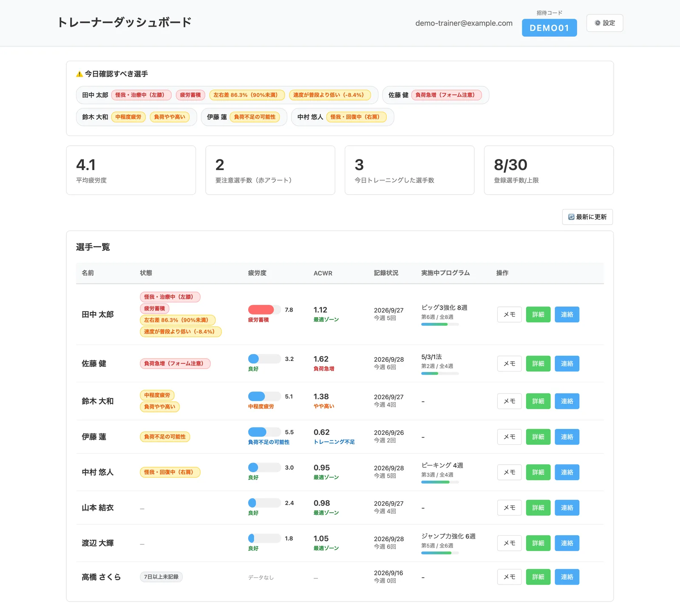Click the ビッグ3強化 8週 program progress bar

click(440, 324)
